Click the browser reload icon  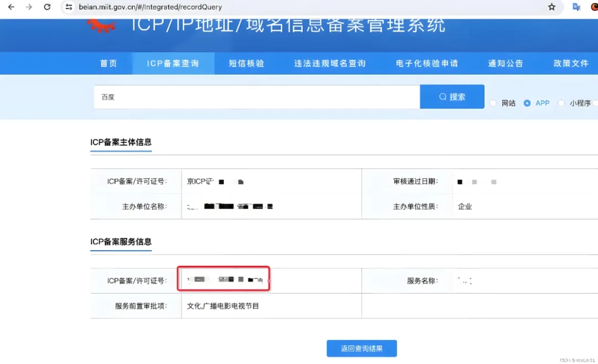click(47, 8)
